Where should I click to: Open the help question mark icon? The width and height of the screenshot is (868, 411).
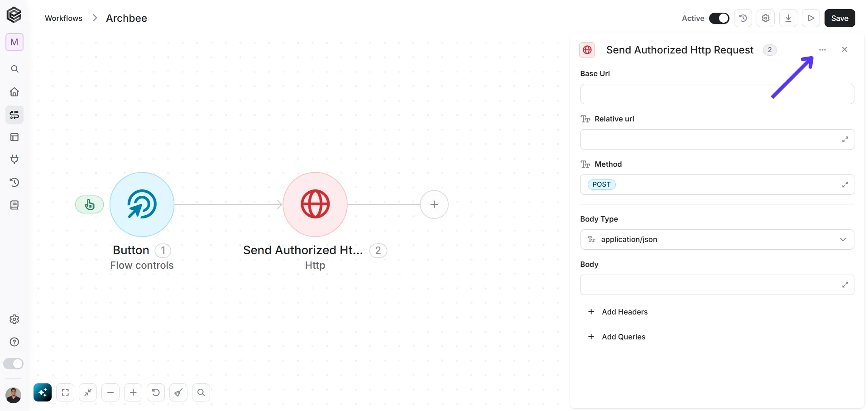pos(14,342)
